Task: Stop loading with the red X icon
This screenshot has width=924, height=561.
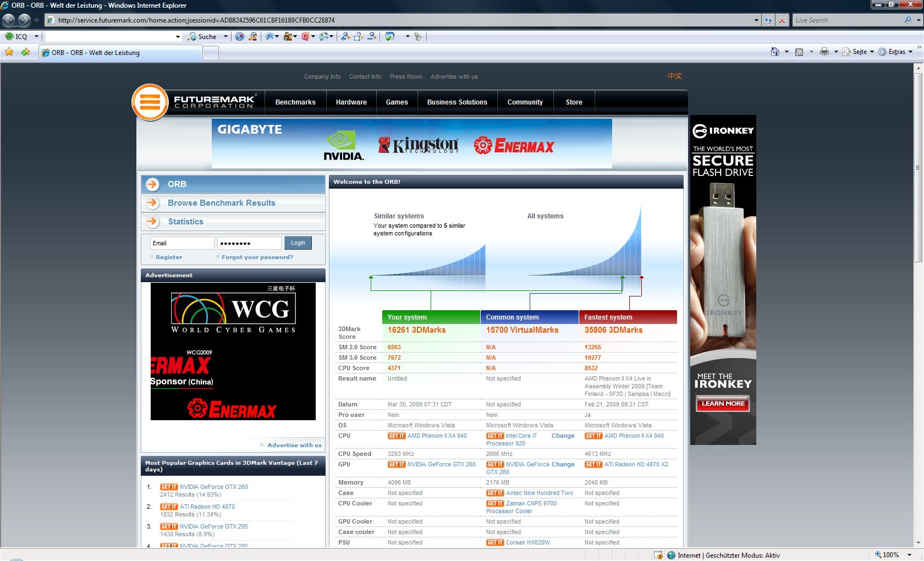Action: 782,20
